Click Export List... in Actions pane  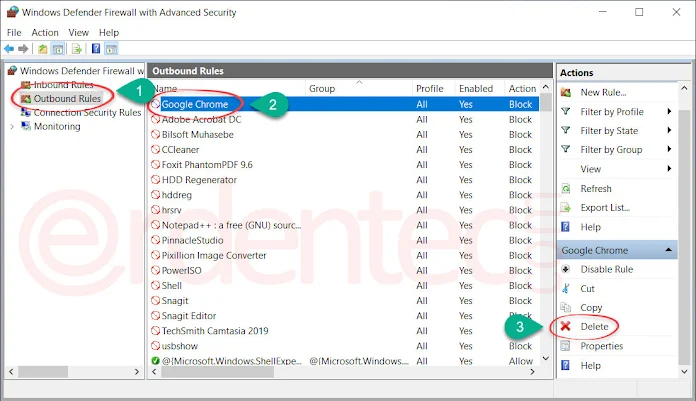(605, 208)
